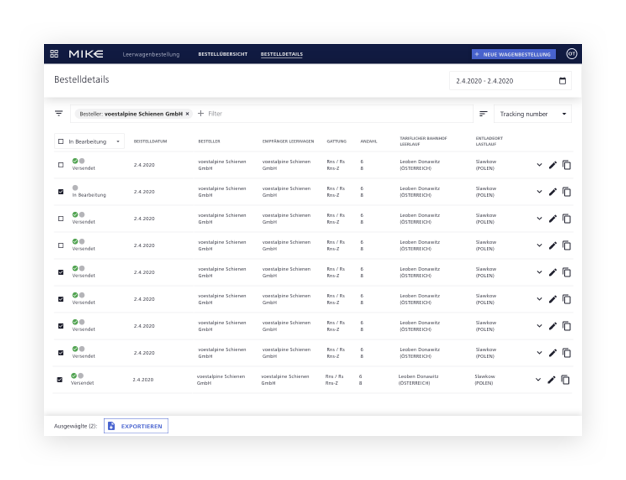This screenshot has height=480, width=626.
Task: Check the first row's checkbox
Action: (x=61, y=165)
